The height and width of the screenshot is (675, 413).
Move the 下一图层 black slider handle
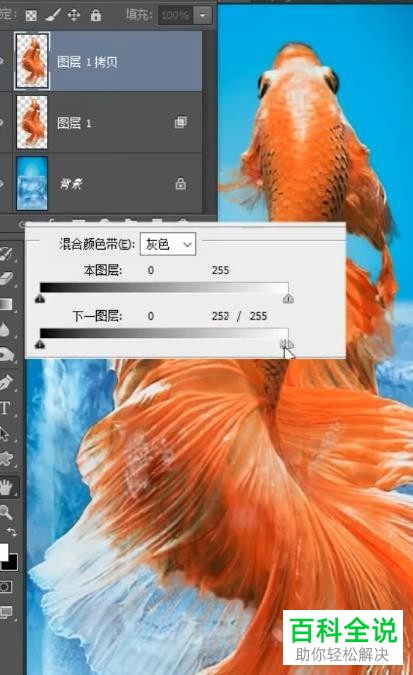(40, 344)
